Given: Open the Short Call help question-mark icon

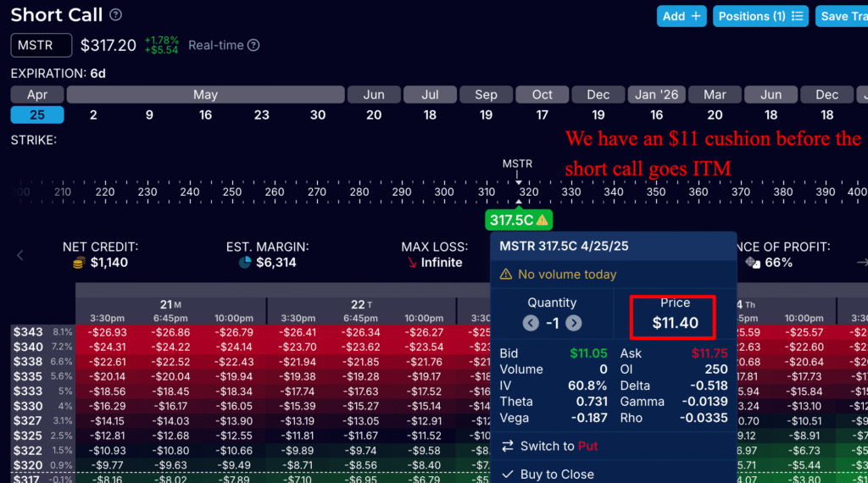Looking at the screenshot, I should click(x=115, y=15).
